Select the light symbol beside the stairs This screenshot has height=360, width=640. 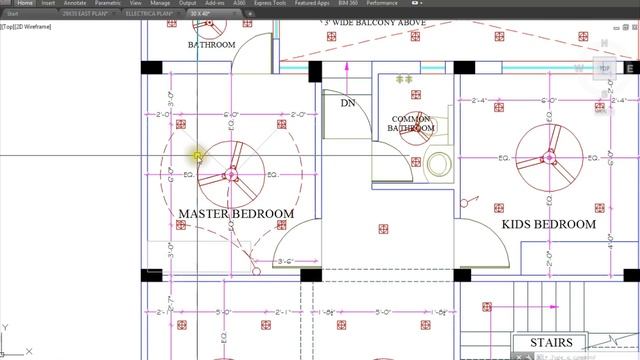[487, 307]
